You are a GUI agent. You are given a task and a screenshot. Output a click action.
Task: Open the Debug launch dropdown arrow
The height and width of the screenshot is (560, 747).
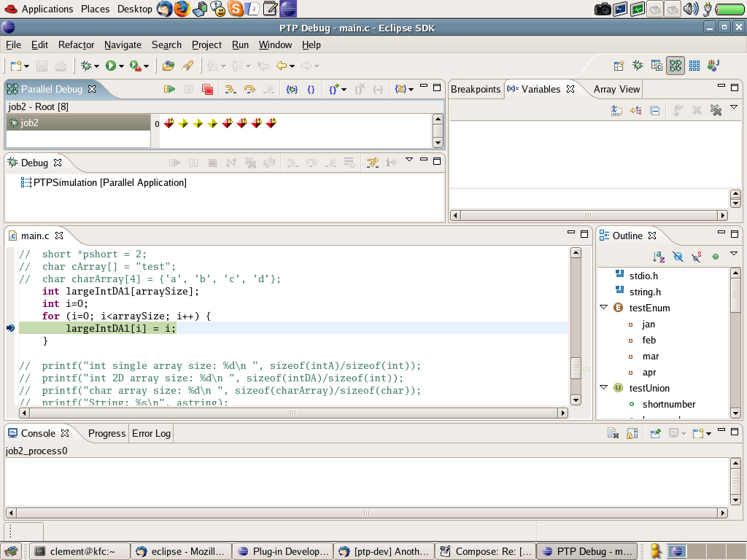[97, 66]
